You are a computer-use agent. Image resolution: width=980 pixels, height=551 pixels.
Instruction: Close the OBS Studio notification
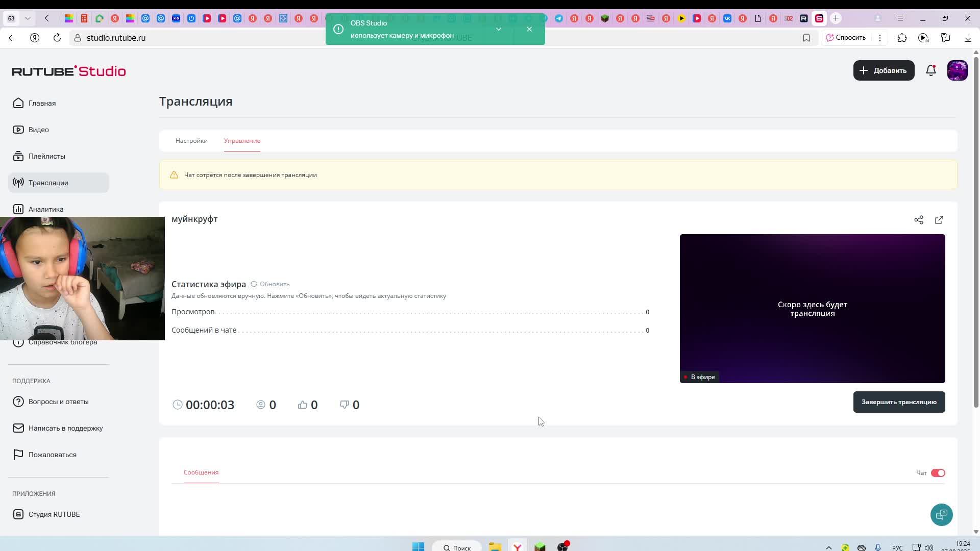tap(529, 29)
